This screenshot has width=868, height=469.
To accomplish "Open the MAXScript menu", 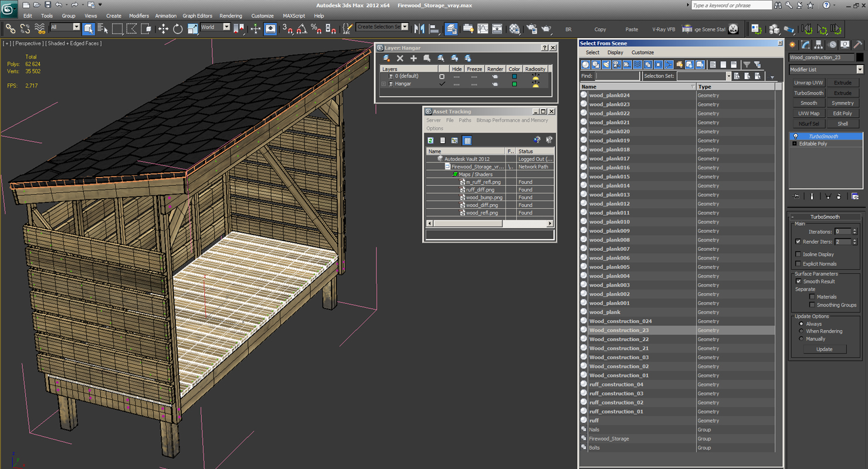I will [x=294, y=16].
